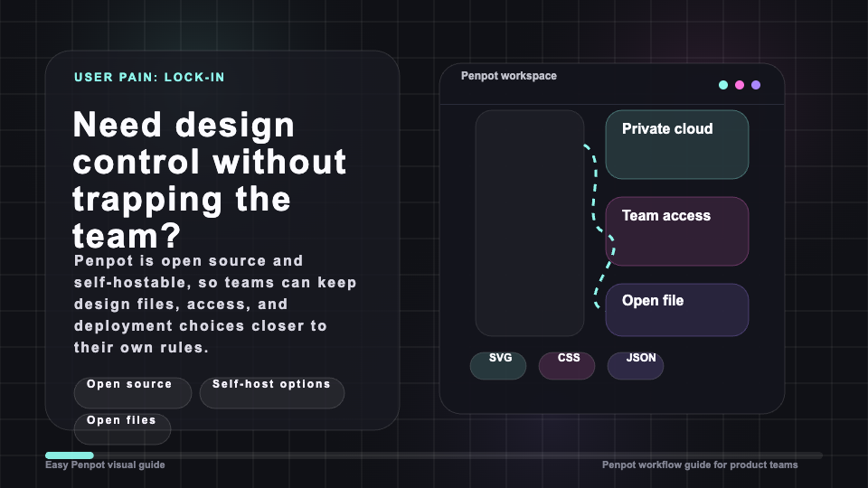Click the cyan window dot

tap(723, 85)
